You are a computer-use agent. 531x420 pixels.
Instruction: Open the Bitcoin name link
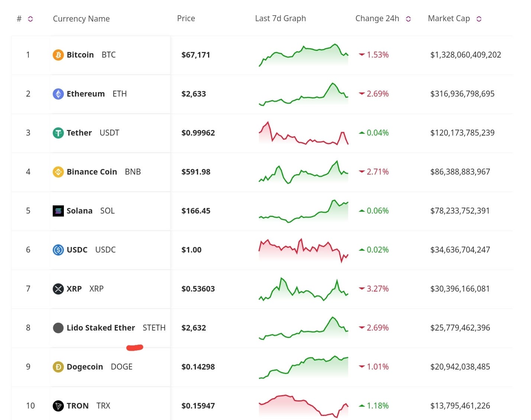tap(80, 55)
